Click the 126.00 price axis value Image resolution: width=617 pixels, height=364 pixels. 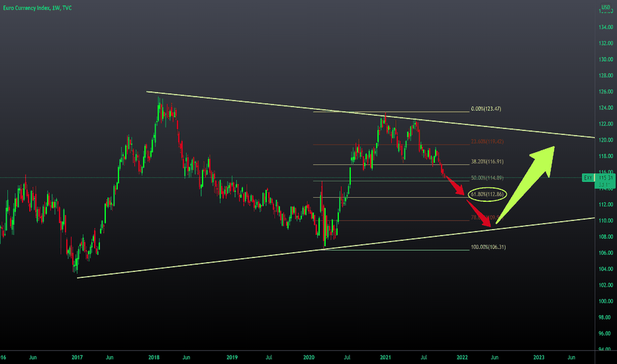click(x=606, y=92)
